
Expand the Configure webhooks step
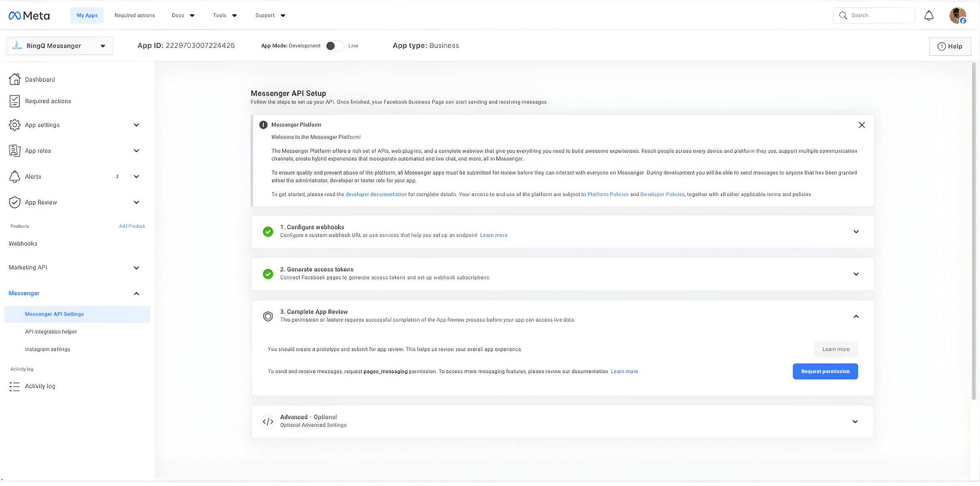[x=856, y=232]
